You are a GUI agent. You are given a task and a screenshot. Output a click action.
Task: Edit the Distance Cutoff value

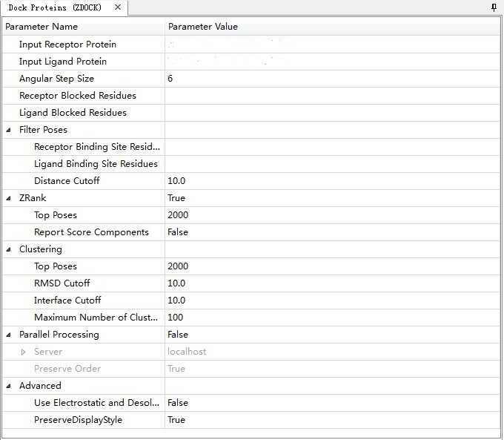coord(332,181)
